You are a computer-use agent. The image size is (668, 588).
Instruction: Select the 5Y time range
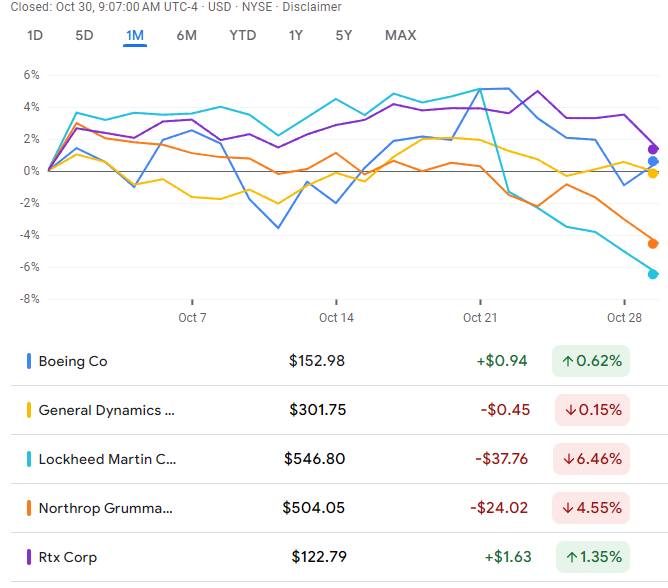tap(344, 36)
